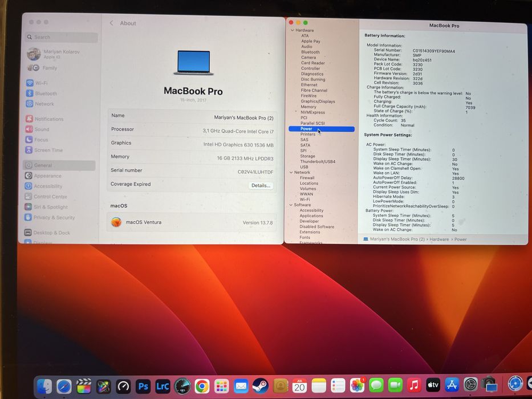Open Screen Time settings
This screenshot has width=532, height=399.
tap(44, 150)
